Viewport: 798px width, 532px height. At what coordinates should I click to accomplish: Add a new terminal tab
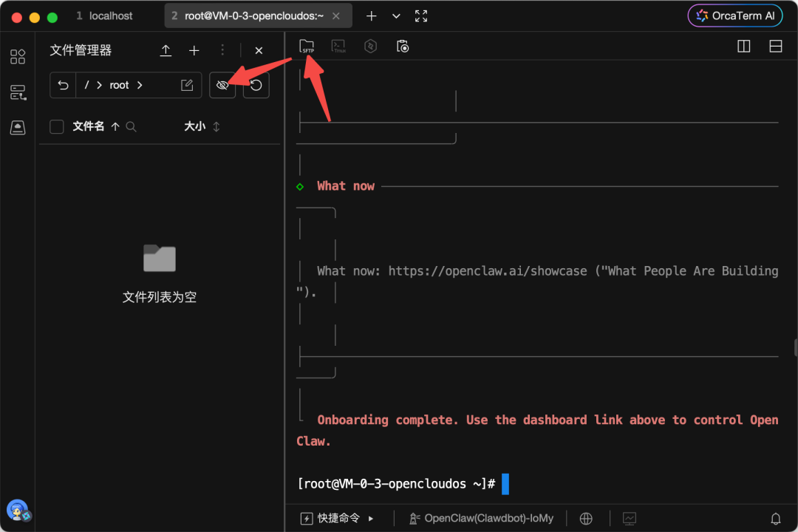point(372,16)
